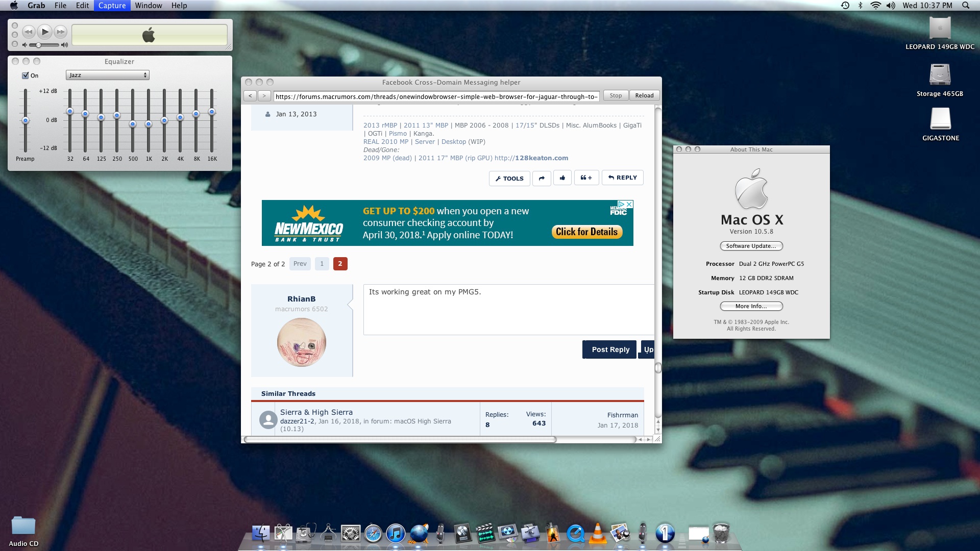Open the Window menu

pyautogui.click(x=149, y=6)
